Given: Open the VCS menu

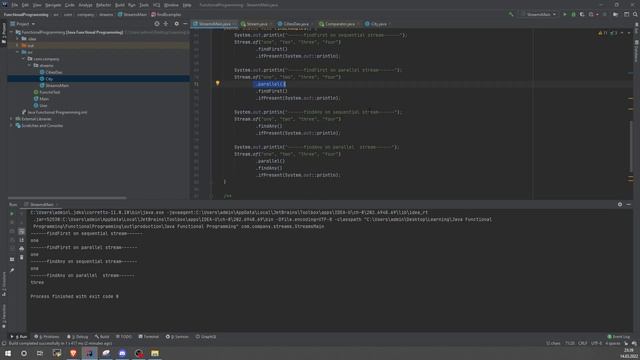Looking at the screenshot, I should pos(156,5).
